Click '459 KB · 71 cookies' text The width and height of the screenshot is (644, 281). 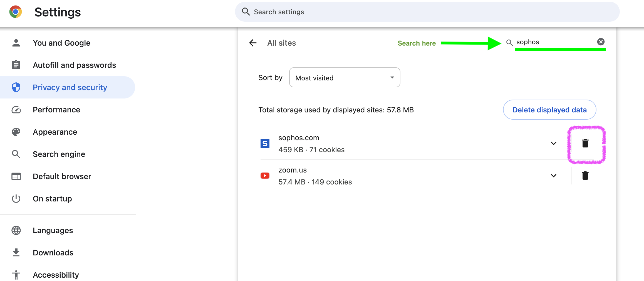click(x=311, y=150)
